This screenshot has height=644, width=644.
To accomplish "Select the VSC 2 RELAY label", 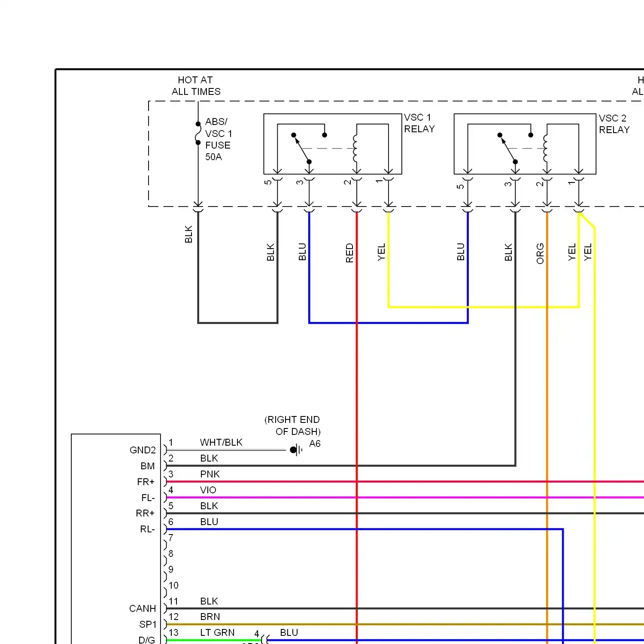I will 614,124.
